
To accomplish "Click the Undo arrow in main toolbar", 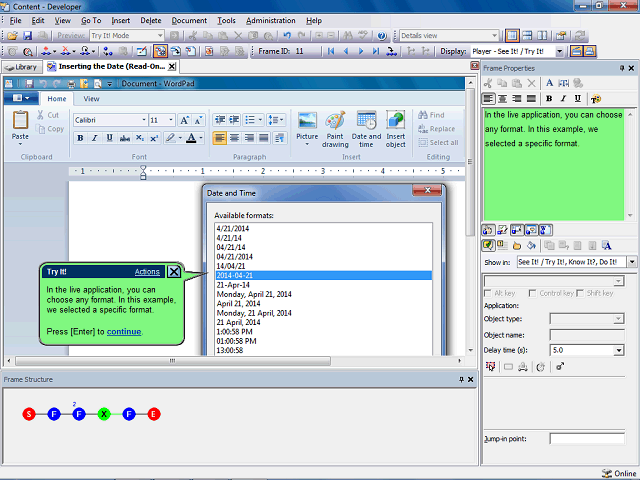I will tap(287, 36).
